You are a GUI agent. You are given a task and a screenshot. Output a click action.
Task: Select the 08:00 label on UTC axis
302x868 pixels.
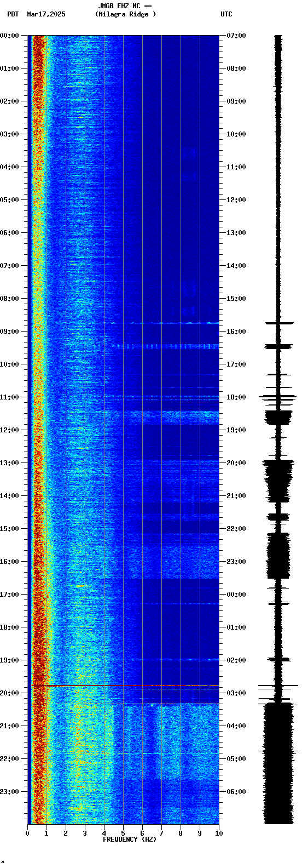(236, 68)
